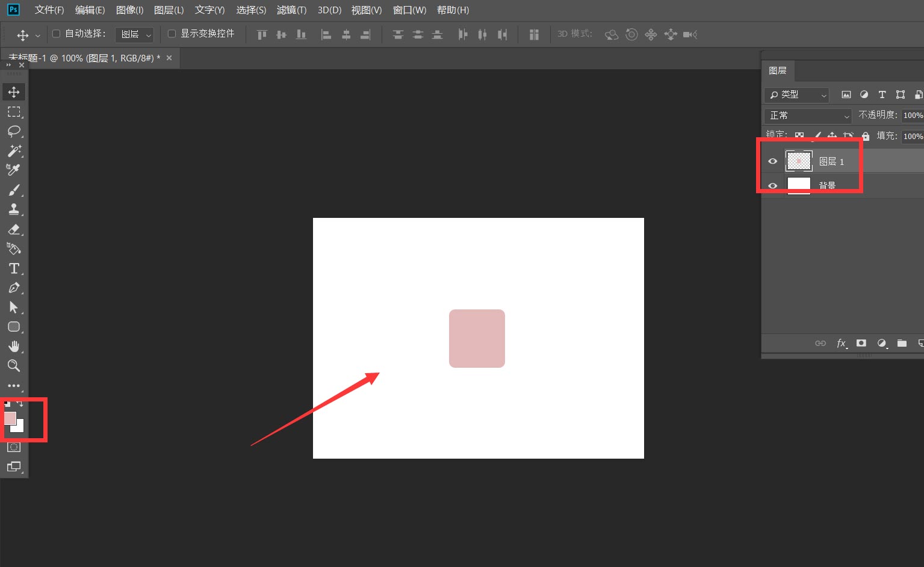Open the 滤镜(T) menu
Image resolution: width=924 pixels, height=567 pixels.
[x=291, y=10]
